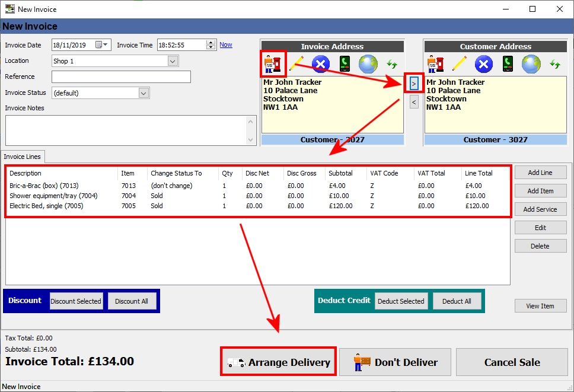Image resolution: width=574 pixels, height=392 pixels.
Task: Expand the Location dropdown showing Shop 1
Action: click(173, 61)
